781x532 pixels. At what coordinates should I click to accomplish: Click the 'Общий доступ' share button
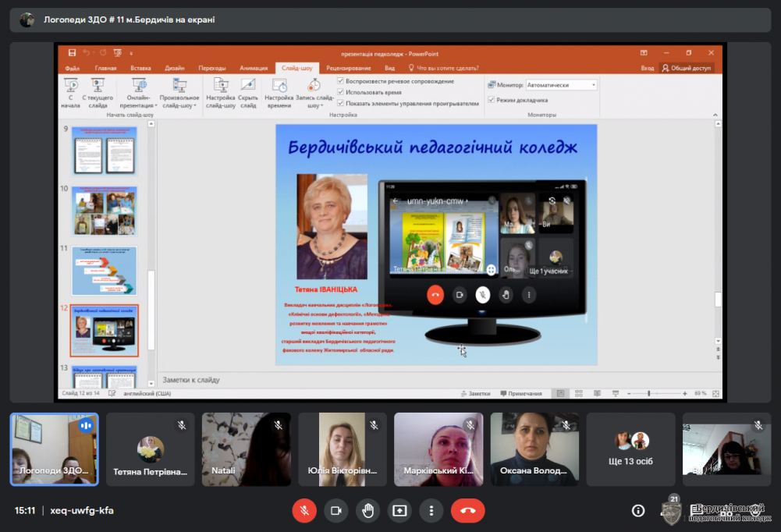click(687, 68)
